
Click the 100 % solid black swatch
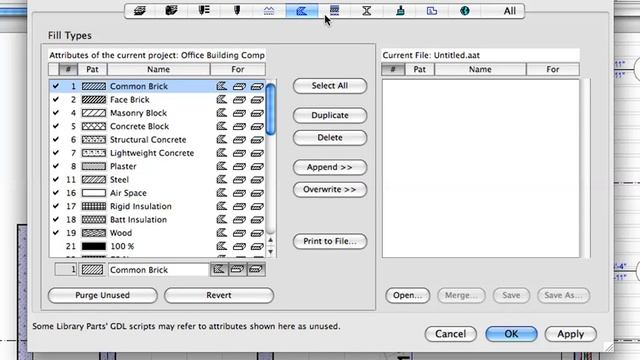[93, 246]
